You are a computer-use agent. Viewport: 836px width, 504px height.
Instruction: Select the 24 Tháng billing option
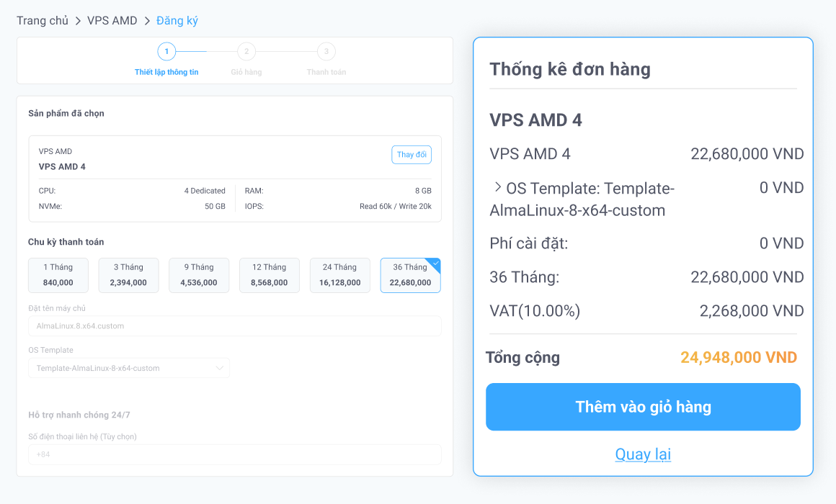(x=339, y=275)
